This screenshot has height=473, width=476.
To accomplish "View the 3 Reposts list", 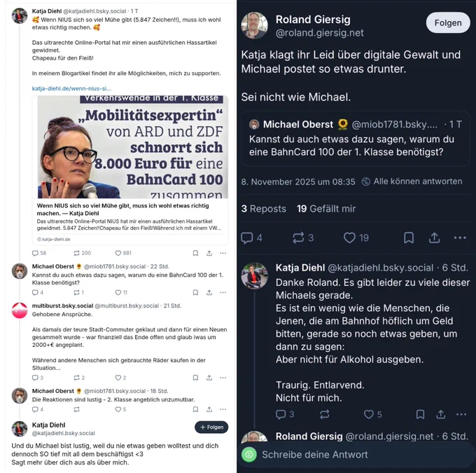I will [263, 209].
